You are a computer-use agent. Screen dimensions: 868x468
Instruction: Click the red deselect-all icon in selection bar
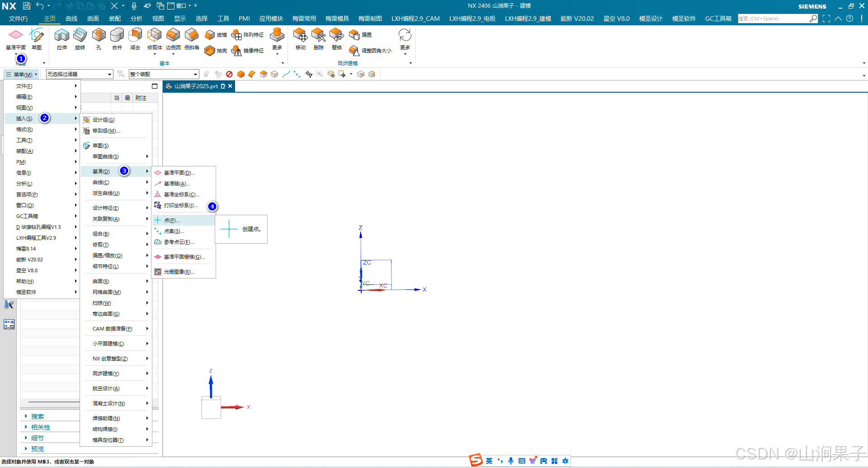tap(229, 74)
